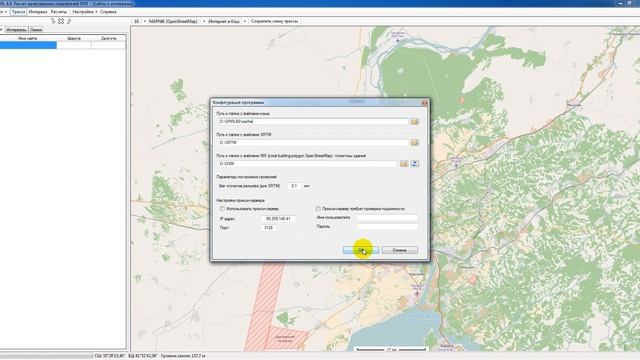Confirm the configuration with OK

coord(361,250)
